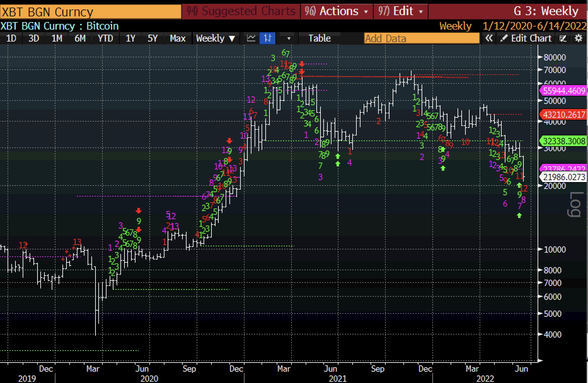The image size is (588, 383).
Task: Collapse panel with double left chevron
Action: tap(489, 38)
